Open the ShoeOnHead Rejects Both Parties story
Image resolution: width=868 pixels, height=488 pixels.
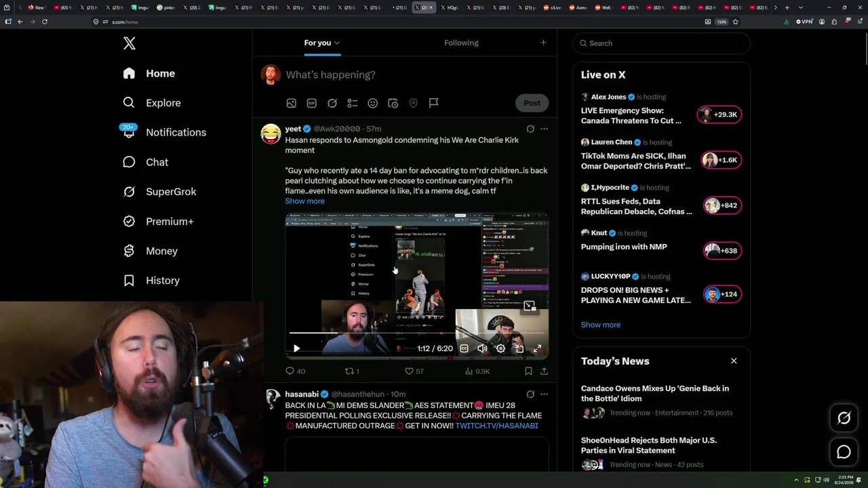[661, 452]
